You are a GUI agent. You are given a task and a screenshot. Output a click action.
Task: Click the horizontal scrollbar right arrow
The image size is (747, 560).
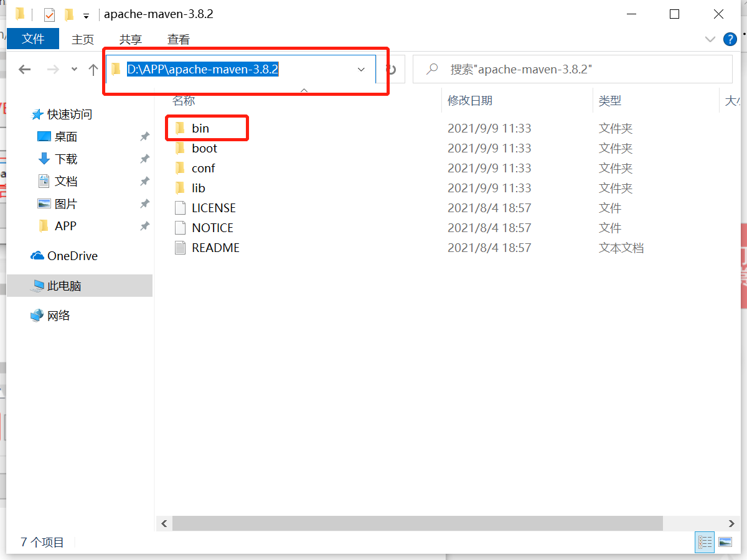733,523
